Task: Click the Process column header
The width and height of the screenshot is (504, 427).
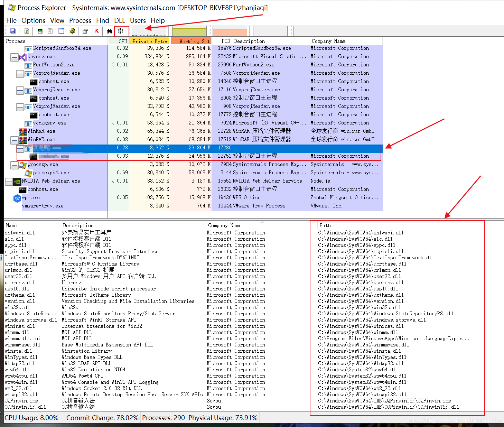Action: 56,41
